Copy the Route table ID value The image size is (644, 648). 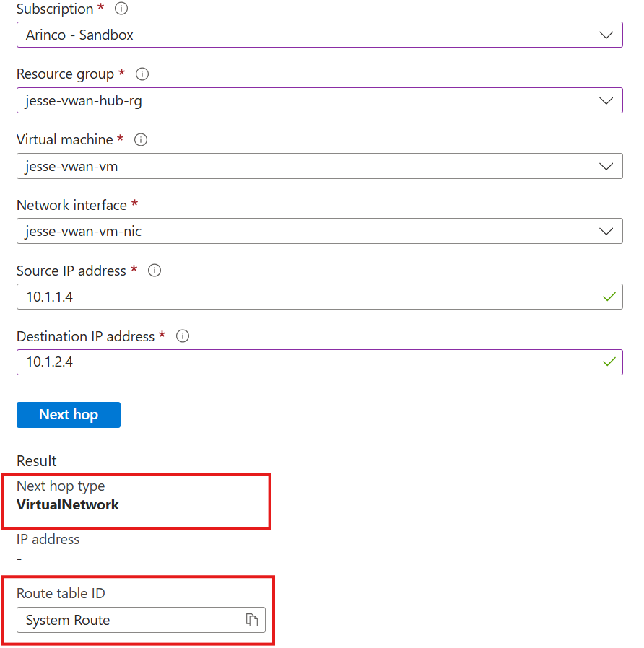coord(251,620)
